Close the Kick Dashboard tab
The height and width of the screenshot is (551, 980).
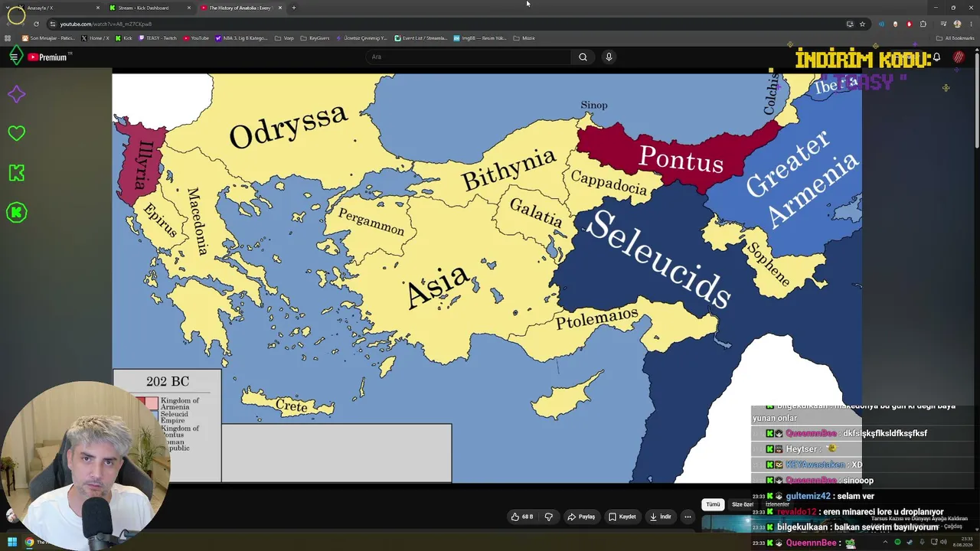(x=189, y=8)
